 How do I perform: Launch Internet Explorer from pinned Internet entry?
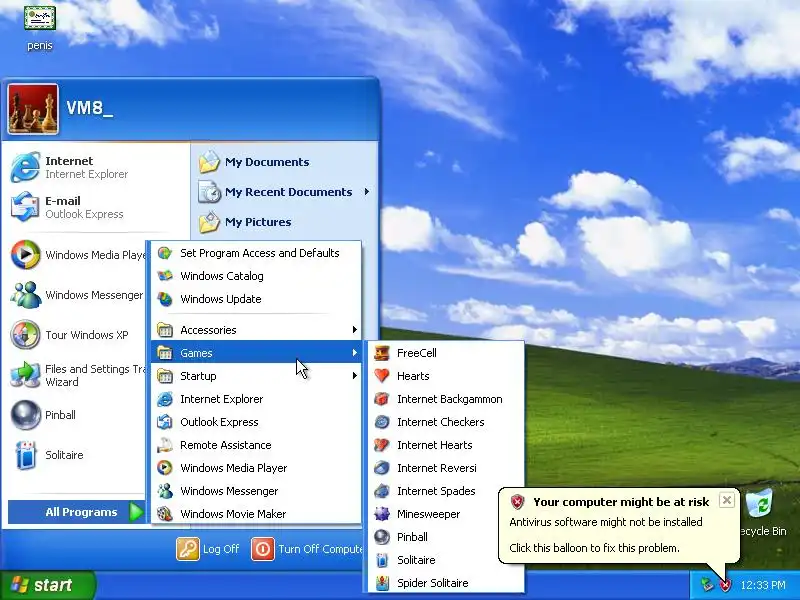[95, 167]
